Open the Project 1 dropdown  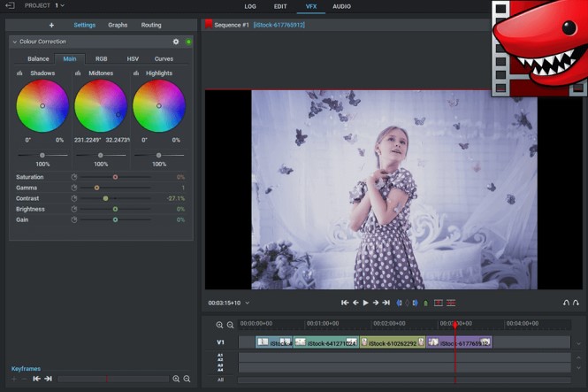click(44, 5)
